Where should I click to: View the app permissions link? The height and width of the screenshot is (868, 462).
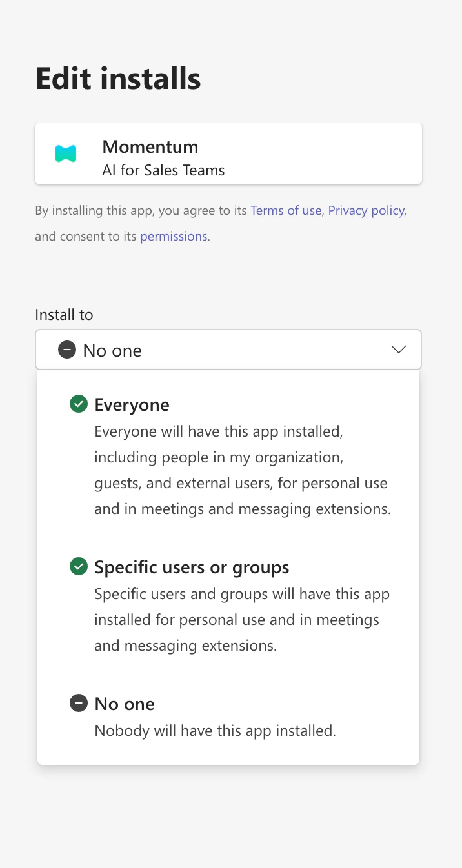(x=174, y=236)
